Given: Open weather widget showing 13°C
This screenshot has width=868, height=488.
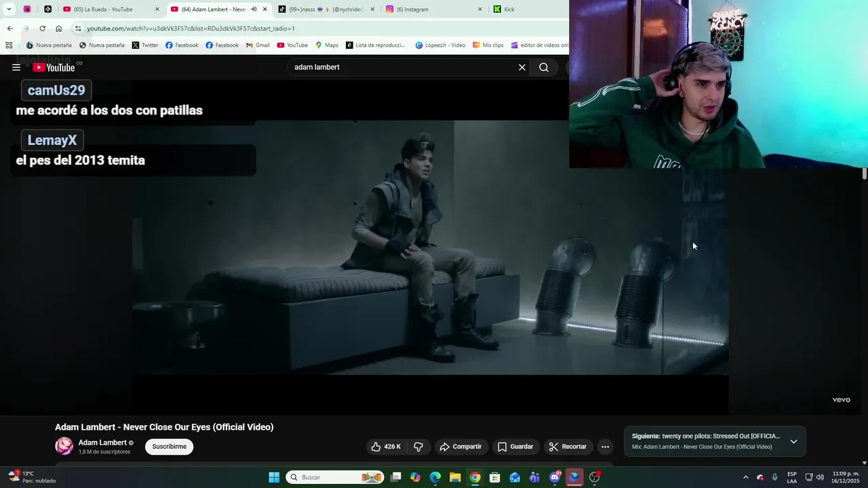Looking at the screenshot, I should (x=32, y=477).
